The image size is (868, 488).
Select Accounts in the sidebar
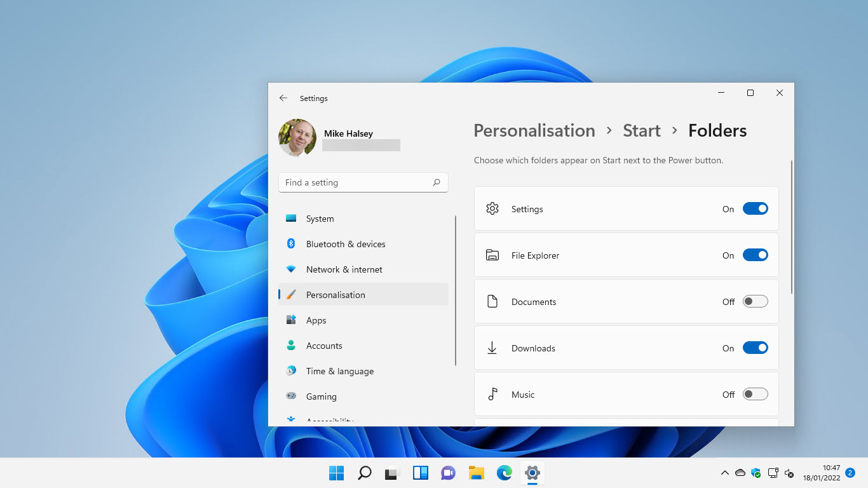(x=363, y=346)
